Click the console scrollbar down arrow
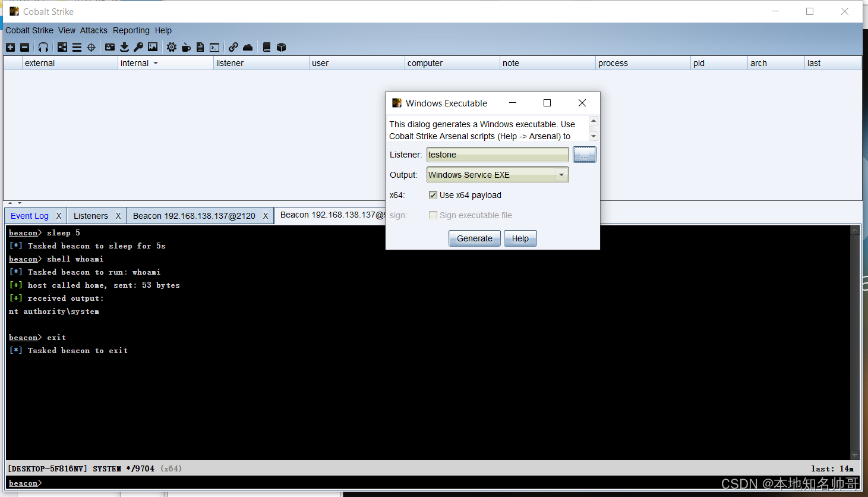The height and width of the screenshot is (497, 868). pyautogui.click(x=855, y=455)
